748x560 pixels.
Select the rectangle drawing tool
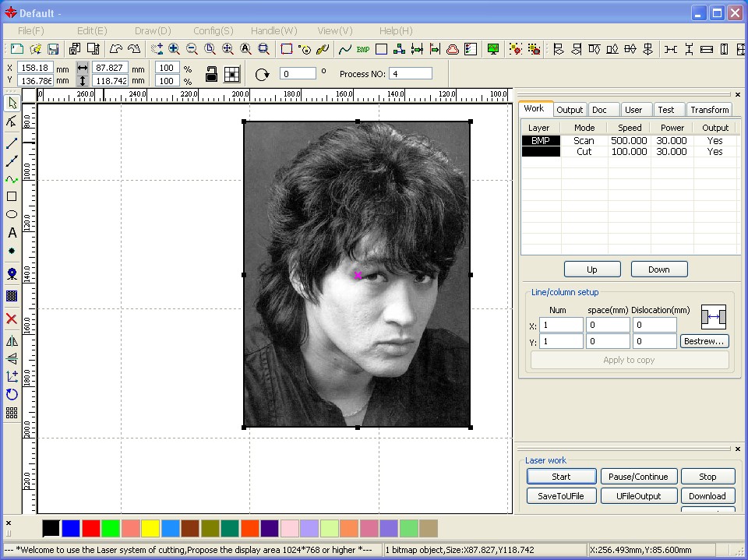[12, 196]
